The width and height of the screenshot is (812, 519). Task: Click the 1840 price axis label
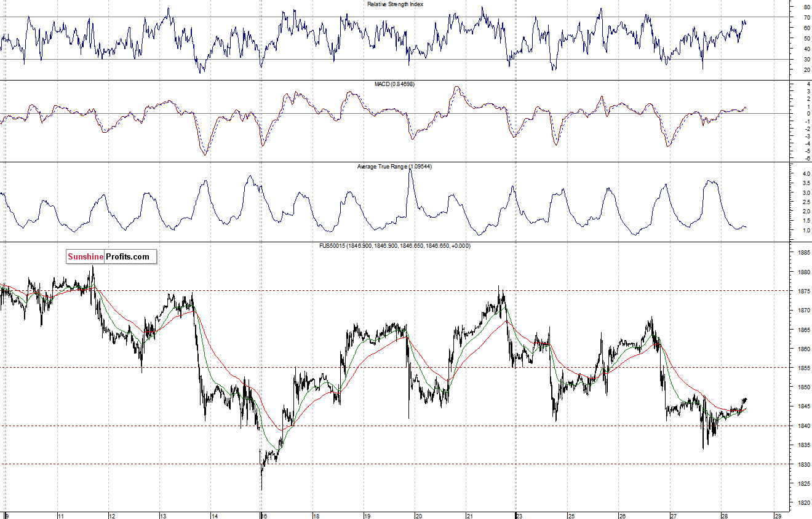pyautogui.click(x=803, y=426)
